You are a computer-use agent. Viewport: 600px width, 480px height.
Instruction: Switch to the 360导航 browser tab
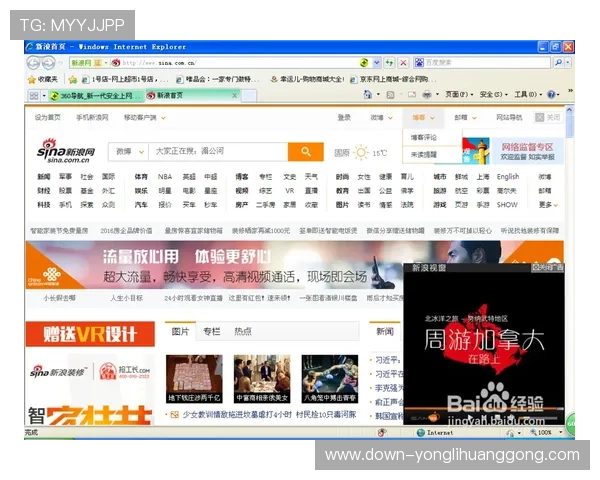(96, 96)
